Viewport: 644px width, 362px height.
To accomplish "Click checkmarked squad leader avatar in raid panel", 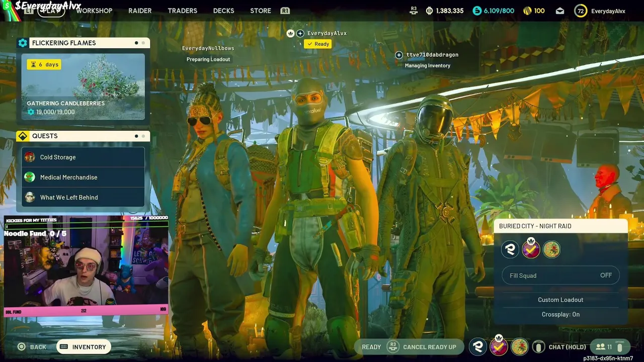I will tap(531, 248).
